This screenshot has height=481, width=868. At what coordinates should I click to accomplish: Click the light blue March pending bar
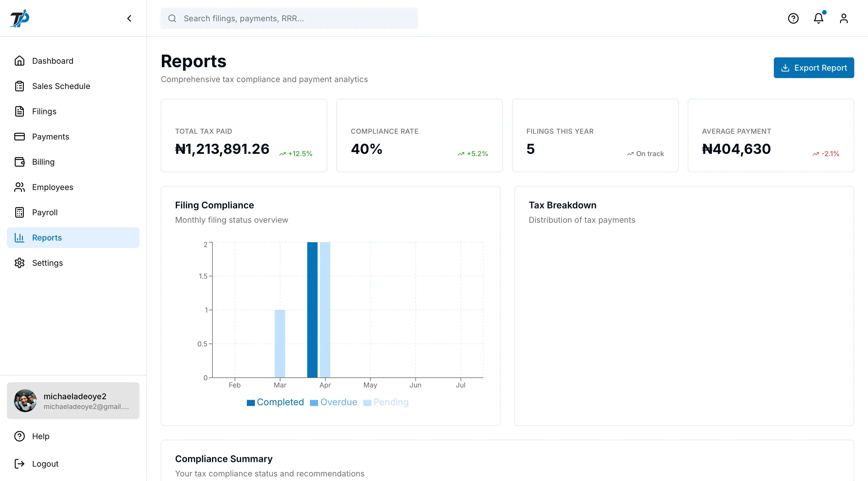pos(280,344)
